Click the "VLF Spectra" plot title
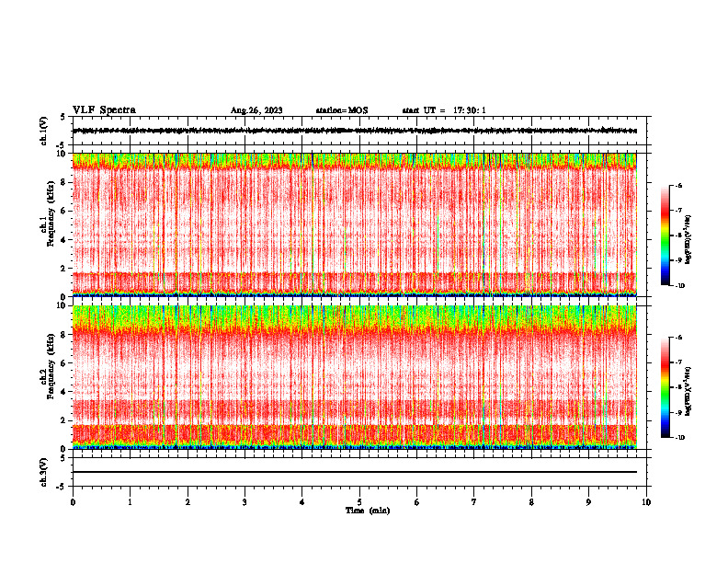Screen dimensions: 728x563 tap(104, 110)
